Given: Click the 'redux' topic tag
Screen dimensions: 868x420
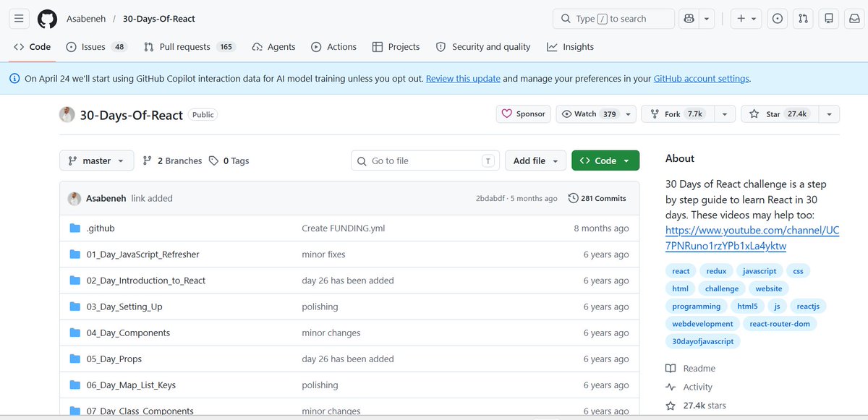Looking at the screenshot, I should point(716,271).
